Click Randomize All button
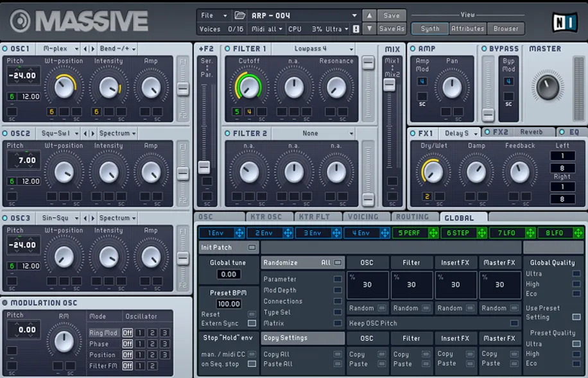The height and width of the screenshot is (378, 588). [302, 263]
